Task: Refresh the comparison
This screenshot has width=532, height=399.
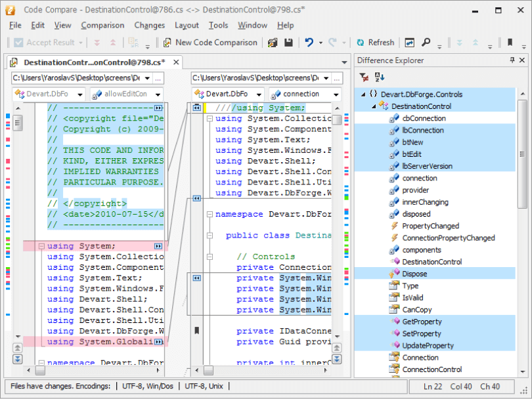Action: [x=376, y=43]
